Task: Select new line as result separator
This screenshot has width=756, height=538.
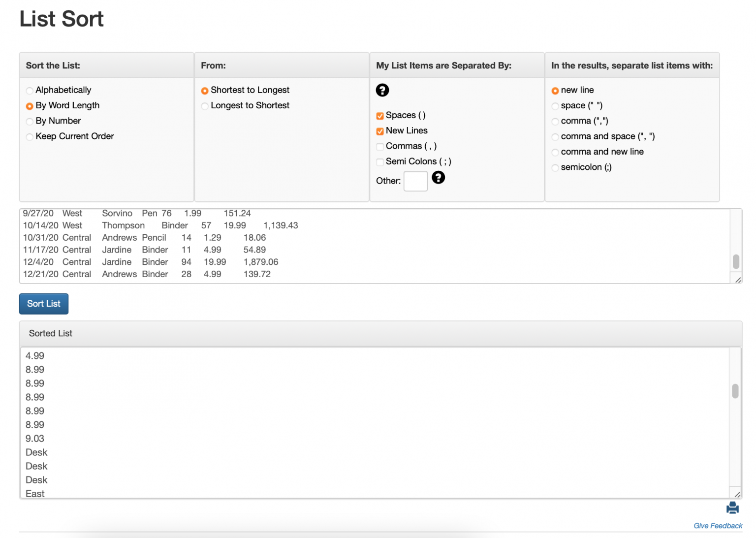Action: tap(555, 91)
